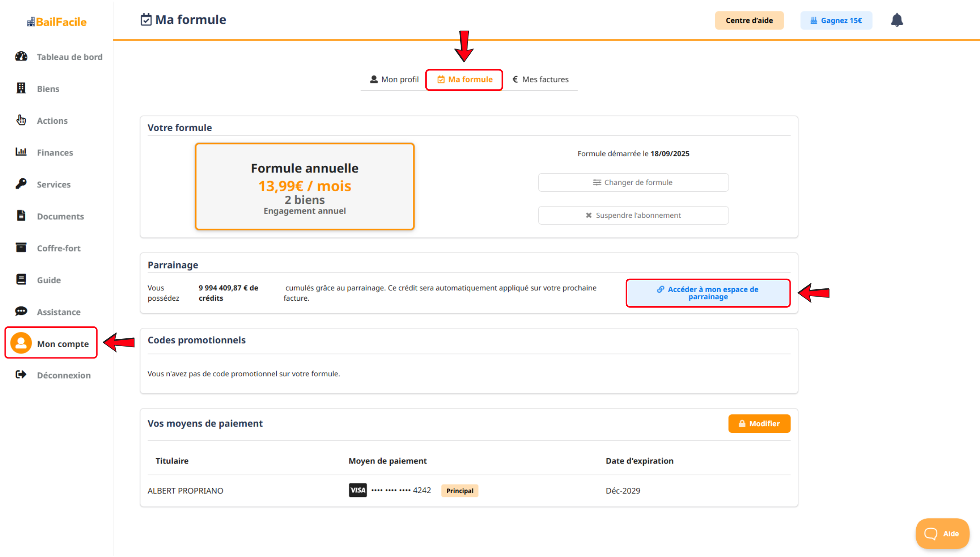
Task: Open the Coffre-fort archive icon
Action: tap(21, 248)
